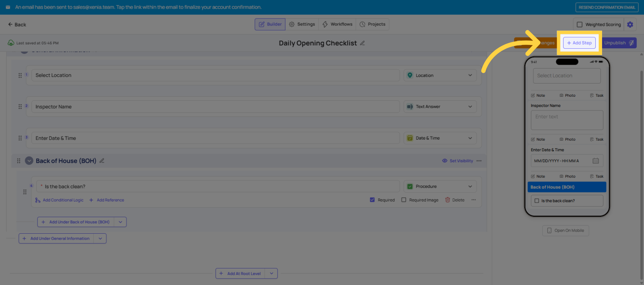This screenshot has width=644, height=285.
Task: Enable the Weighted Scoring checkbox
Action: tap(580, 25)
